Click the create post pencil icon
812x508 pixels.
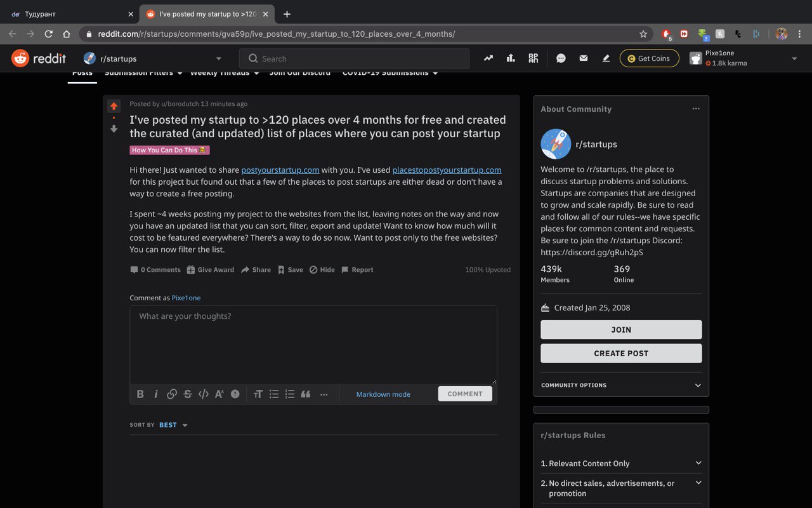click(606, 58)
